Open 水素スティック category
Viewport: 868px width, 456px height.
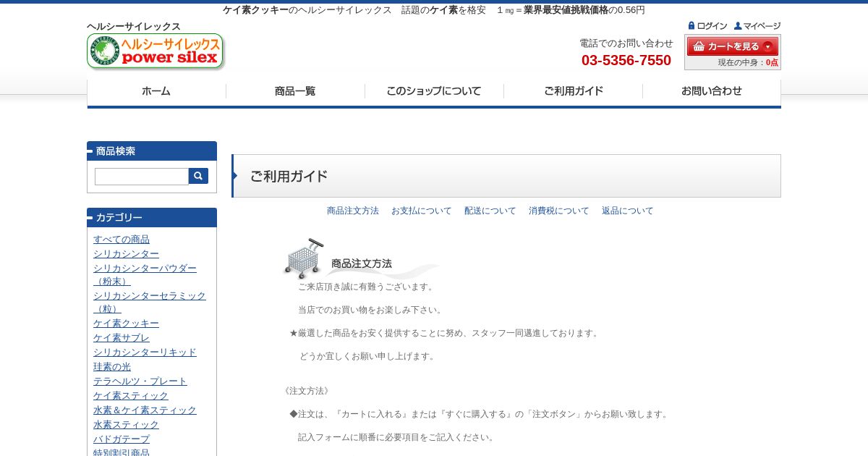(x=126, y=425)
